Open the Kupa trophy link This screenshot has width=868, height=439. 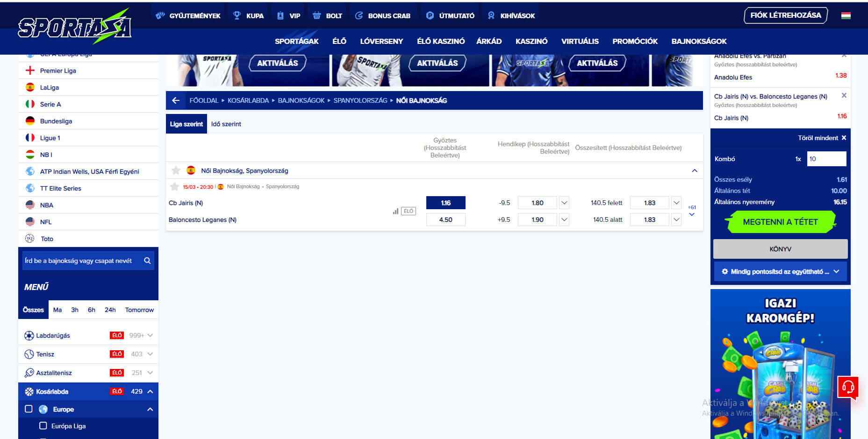(248, 15)
